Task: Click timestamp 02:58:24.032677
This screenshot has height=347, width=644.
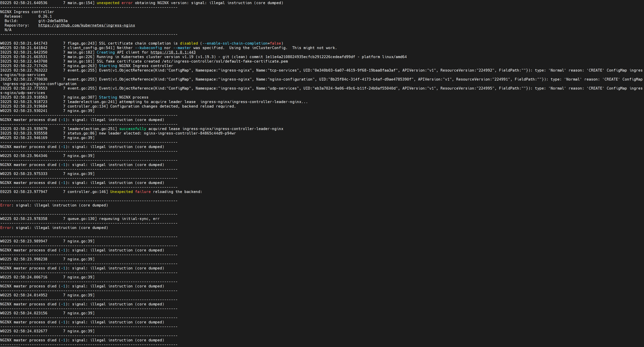Action: point(30,331)
